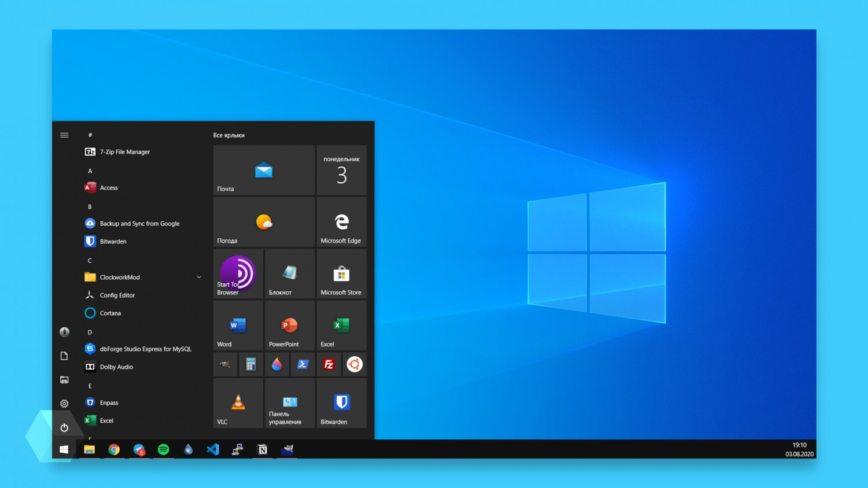
Task: Open Settings gear in Start menu rail
Action: pyautogui.click(x=64, y=404)
